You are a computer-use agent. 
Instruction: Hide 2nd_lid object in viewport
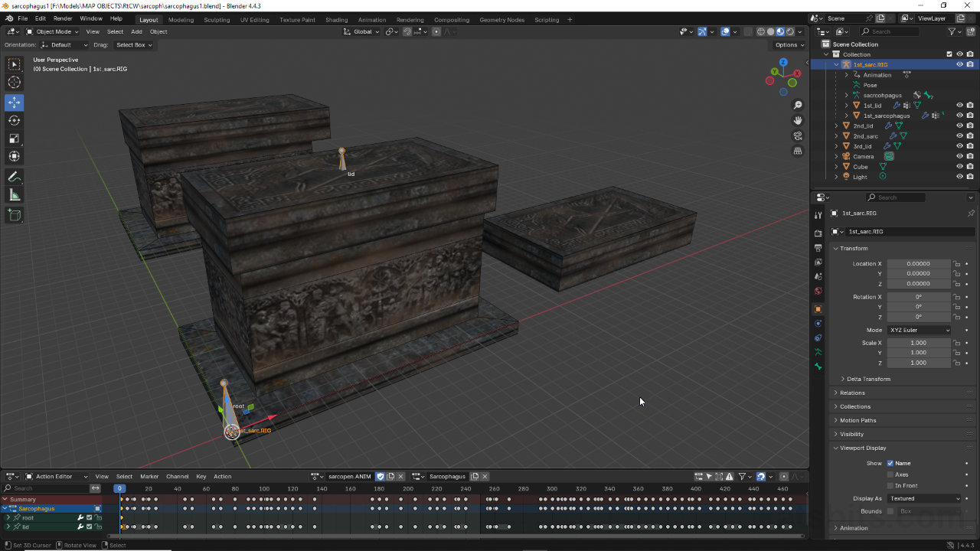click(x=959, y=126)
